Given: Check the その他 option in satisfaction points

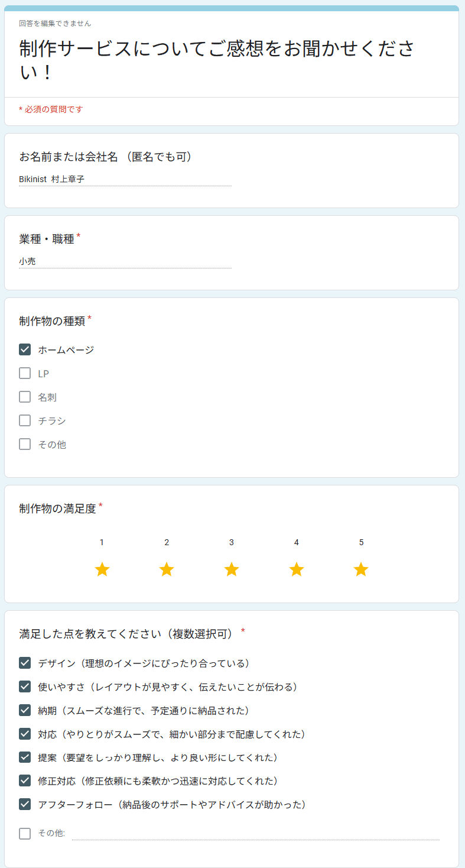Looking at the screenshot, I should (25, 834).
